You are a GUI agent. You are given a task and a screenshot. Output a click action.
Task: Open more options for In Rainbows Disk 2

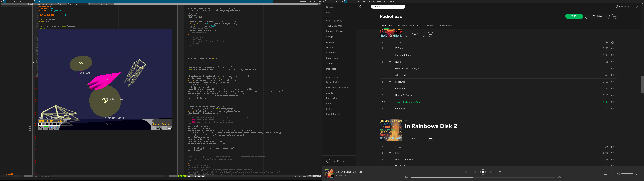coord(430,138)
